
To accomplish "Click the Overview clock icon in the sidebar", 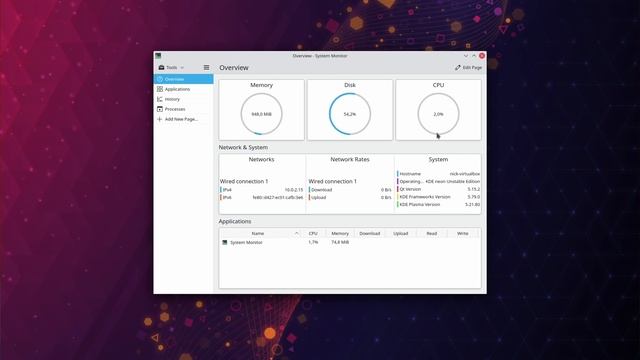I will [160, 79].
